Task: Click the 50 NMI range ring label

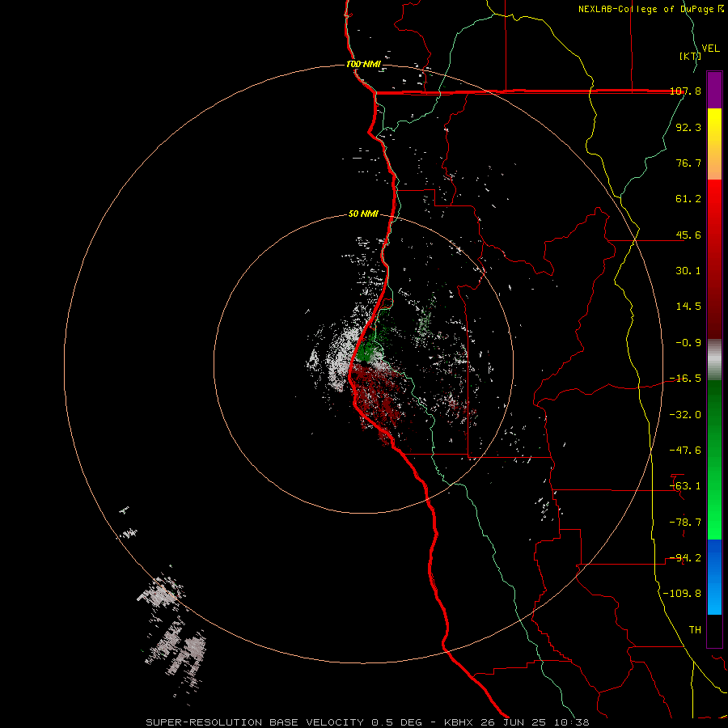Action: (x=363, y=214)
